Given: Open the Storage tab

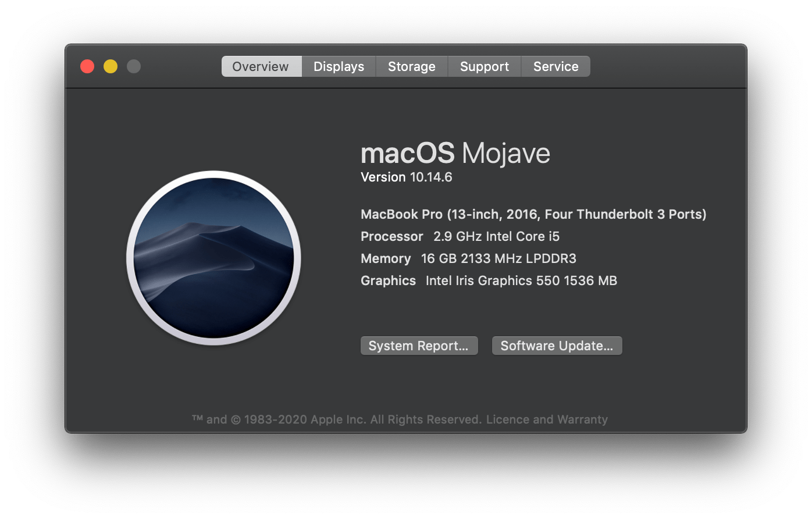Looking at the screenshot, I should tap(411, 66).
